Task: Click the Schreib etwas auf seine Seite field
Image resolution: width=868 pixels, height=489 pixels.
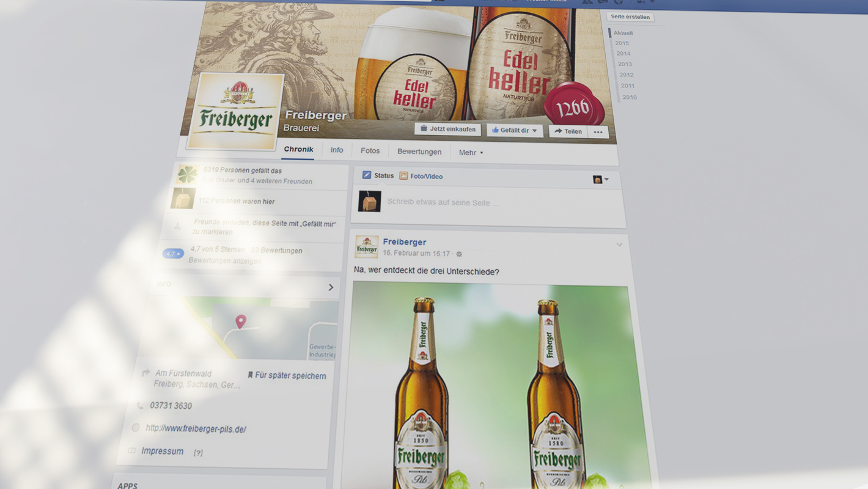Action: pyautogui.click(x=487, y=203)
